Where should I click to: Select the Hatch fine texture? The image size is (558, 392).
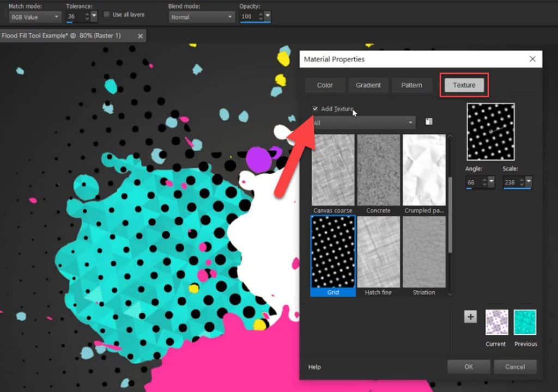tap(378, 252)
